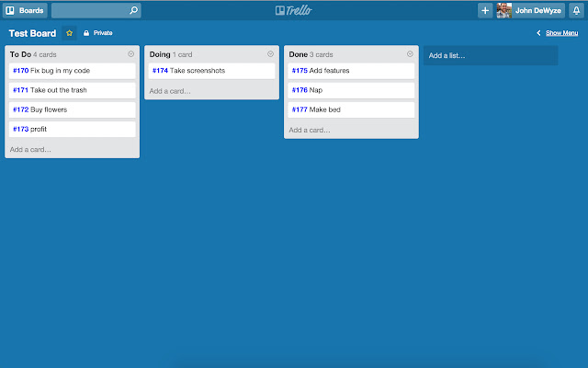Open the Doing list actions menu
The height and width of the screenshot is (368, 588).
point(270,54)
